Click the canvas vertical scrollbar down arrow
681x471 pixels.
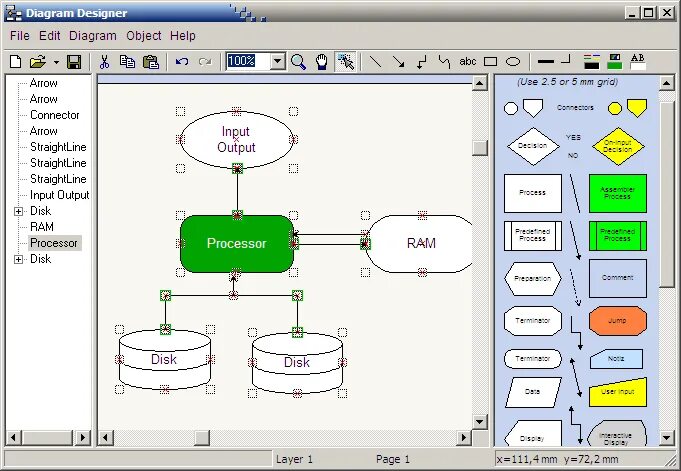click(x=479, y=421)
